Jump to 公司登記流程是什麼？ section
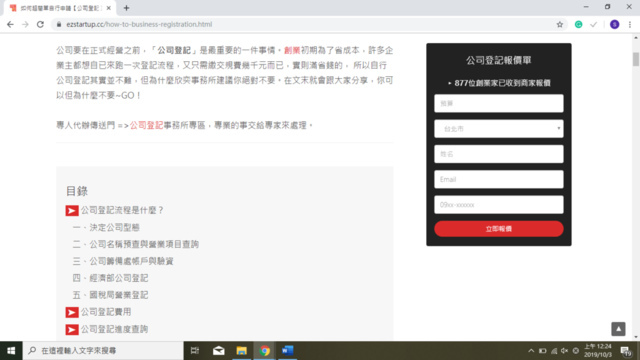The image size is (640, 360). pos(122,210)
